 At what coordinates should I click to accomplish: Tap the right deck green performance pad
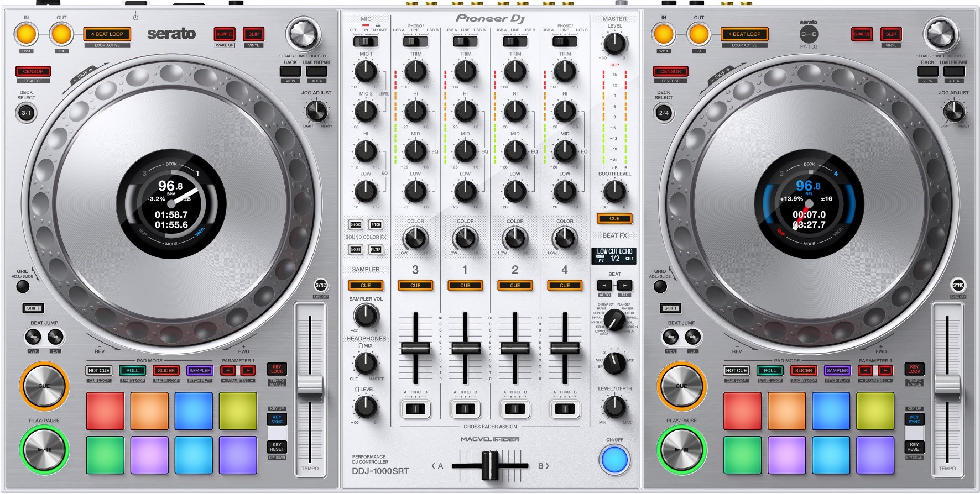tap(742, 455)
